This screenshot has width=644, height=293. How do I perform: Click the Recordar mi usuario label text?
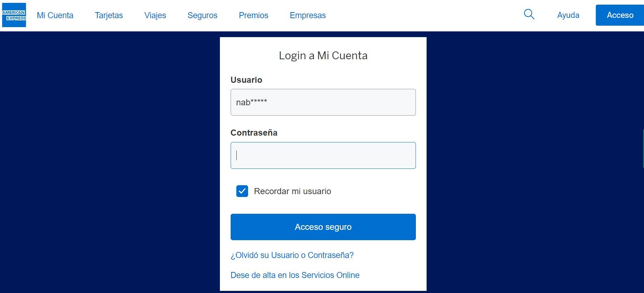pyautogui.click(x=292, y=191)
